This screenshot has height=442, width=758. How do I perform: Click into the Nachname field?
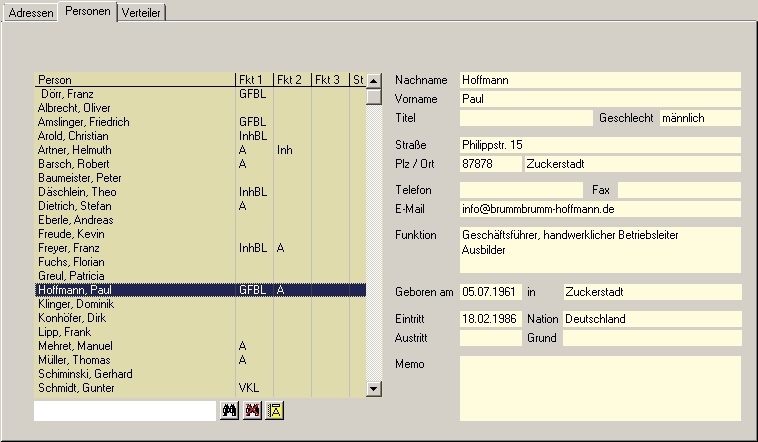point(599,80)
